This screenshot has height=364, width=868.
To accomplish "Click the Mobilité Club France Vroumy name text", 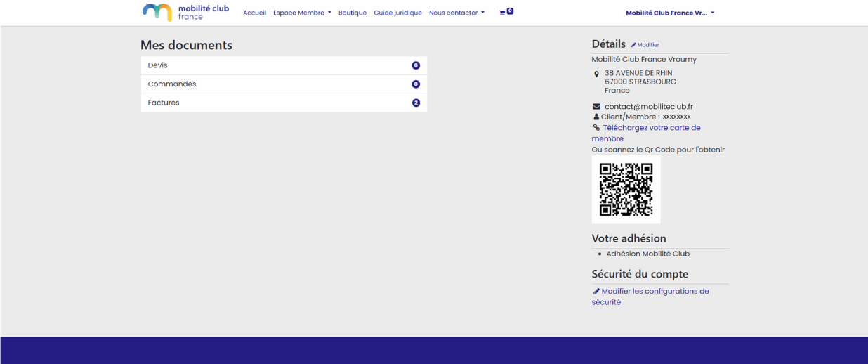I will (x=644, y=59).
